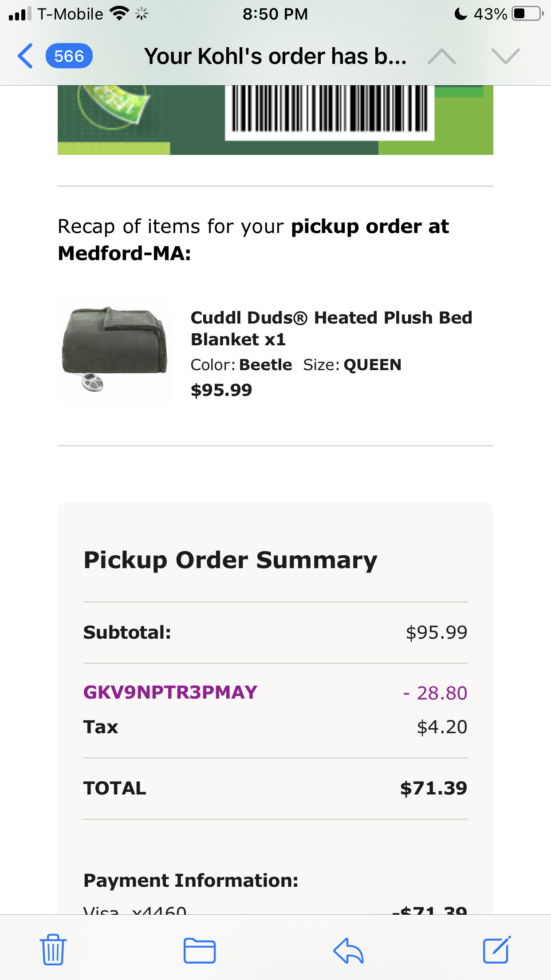Compose a new message icon
The width and height of the screenshot is (551, 980).
tap(496, 949)
